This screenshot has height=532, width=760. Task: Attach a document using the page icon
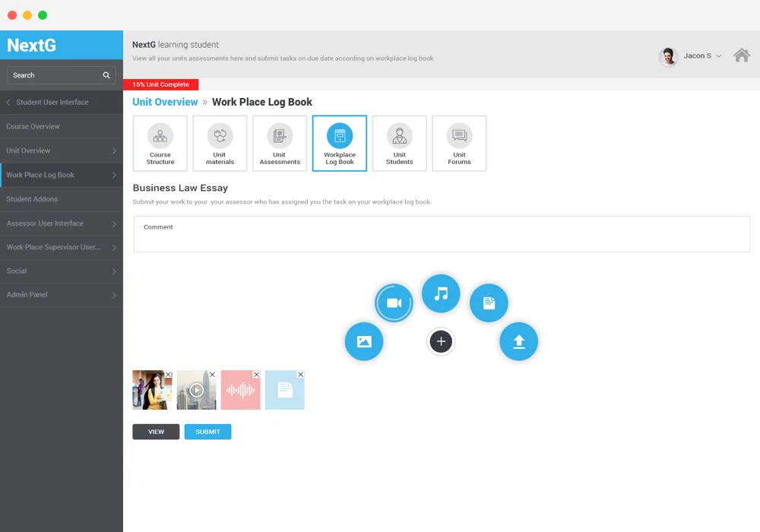pos(489,302)
